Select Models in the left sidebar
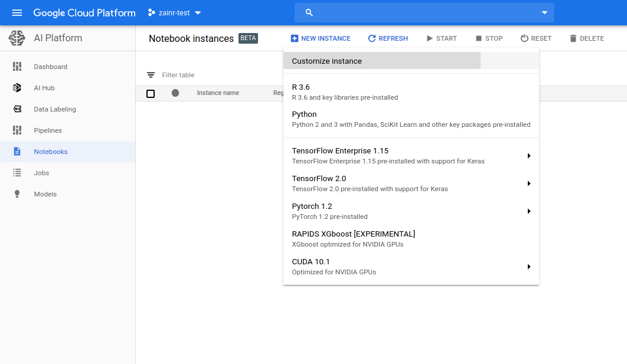Image resolution: width=627 pixels, height=364 pixels. [x=44, y=194]
